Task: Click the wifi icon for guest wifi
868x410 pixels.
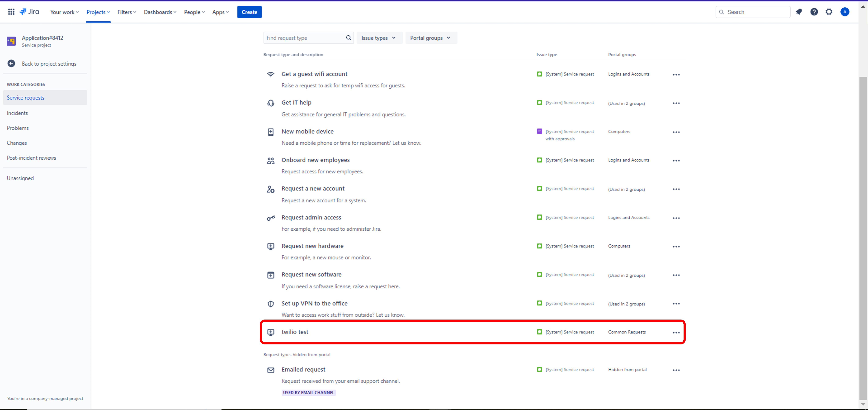Action: coord(271,75)
